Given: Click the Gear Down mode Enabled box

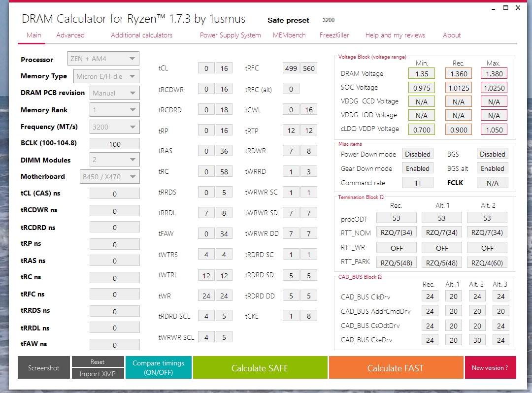Looking at the screenshot, I should [418, 168].
